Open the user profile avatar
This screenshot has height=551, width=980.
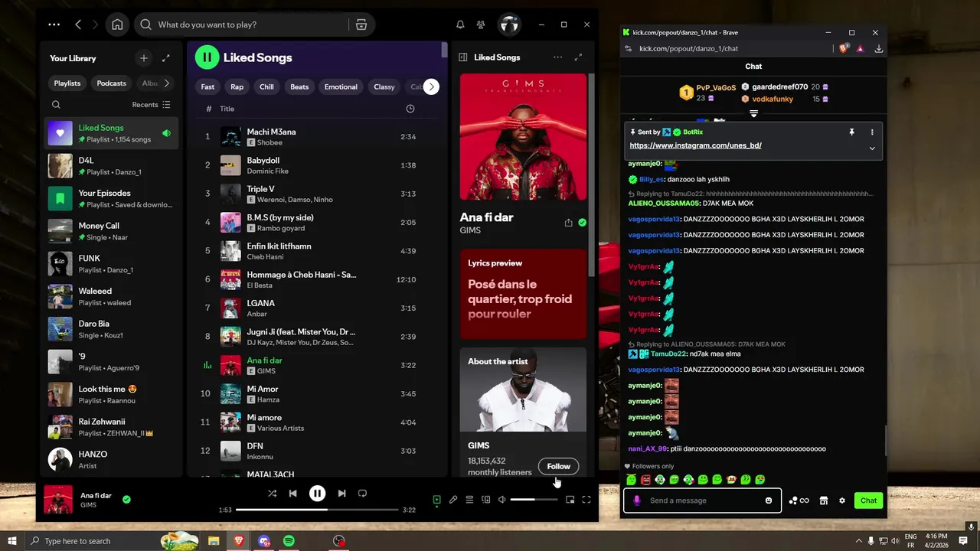[509, 24]
